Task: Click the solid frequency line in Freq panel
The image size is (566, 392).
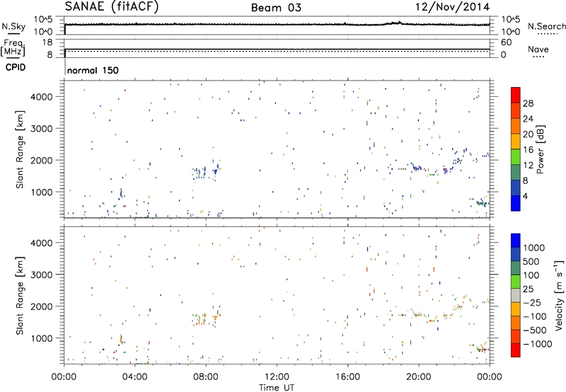Action: (x=277, y=49)
